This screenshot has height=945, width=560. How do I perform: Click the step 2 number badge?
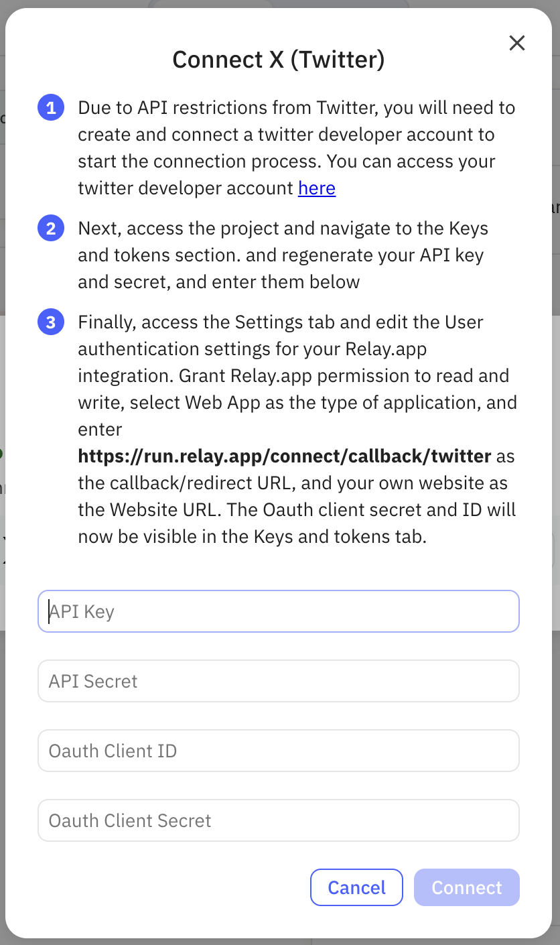51,229
